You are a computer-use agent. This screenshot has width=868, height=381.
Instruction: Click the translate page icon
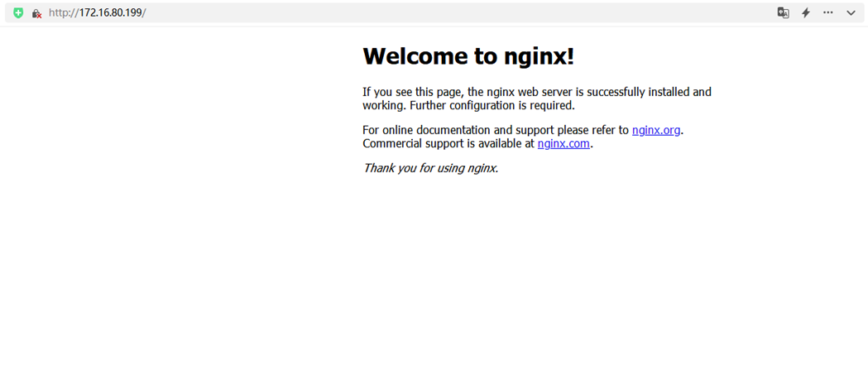[783, 12]
